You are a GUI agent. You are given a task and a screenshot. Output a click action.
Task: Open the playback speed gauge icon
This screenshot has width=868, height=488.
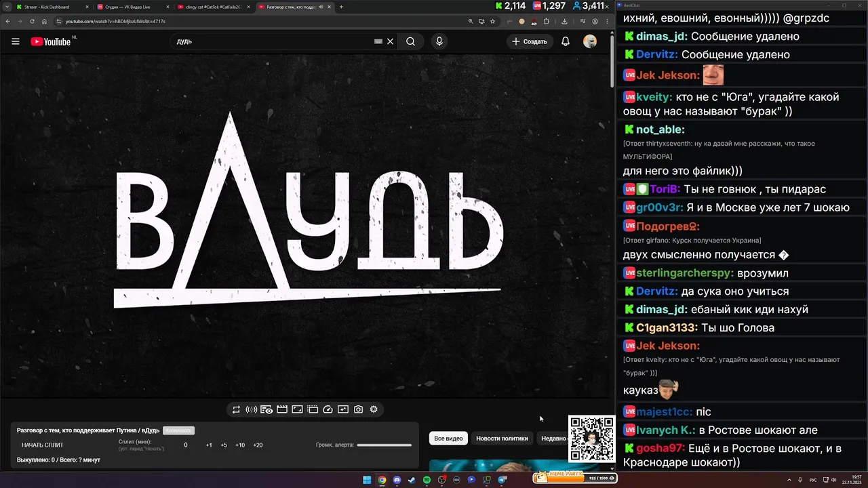coord(328,409)
